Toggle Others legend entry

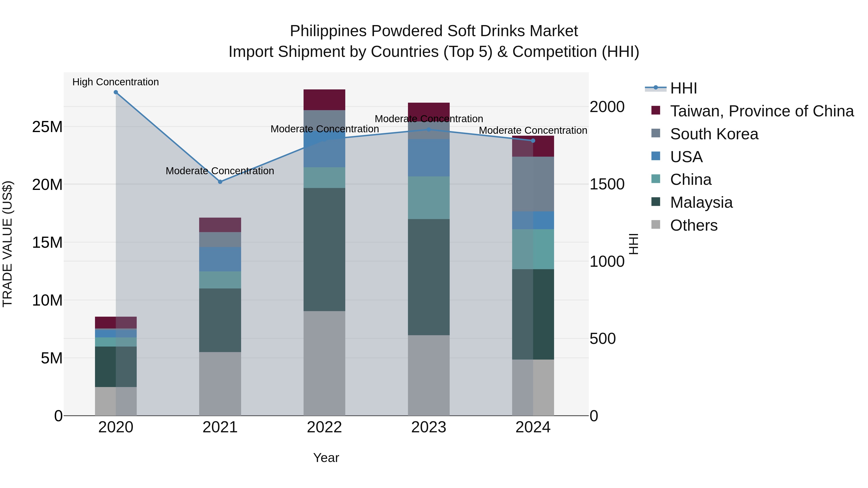pos(684,225)
